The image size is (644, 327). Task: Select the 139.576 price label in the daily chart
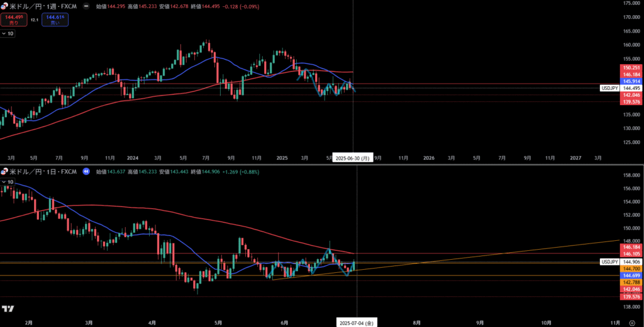point(630,296)
